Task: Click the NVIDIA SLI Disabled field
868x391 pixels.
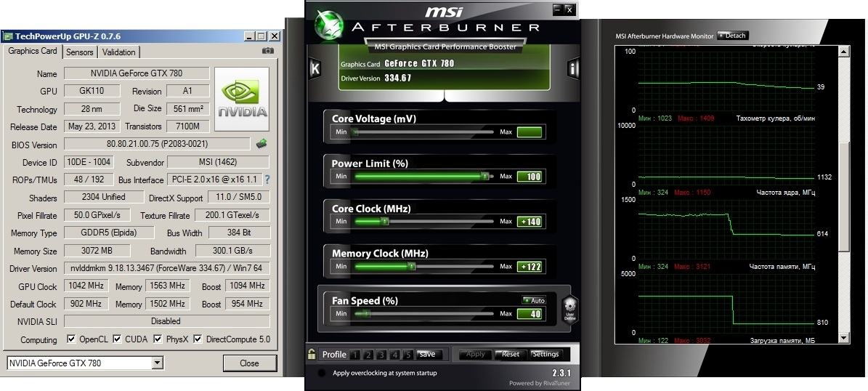Action: pyautogui.click(x=166, y=321)
